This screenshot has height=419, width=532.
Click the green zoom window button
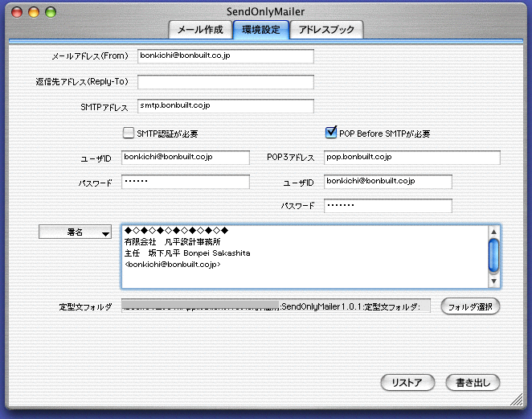pos(51,12)
